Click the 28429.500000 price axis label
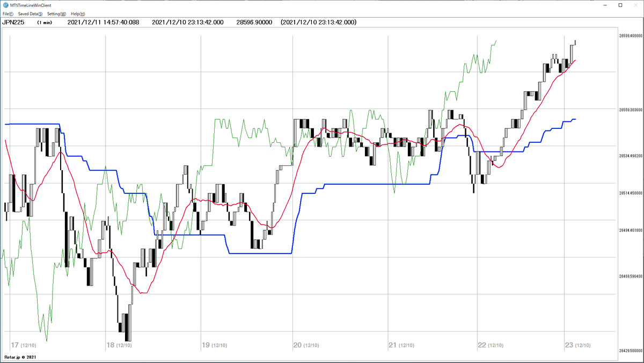 (631, 350)
